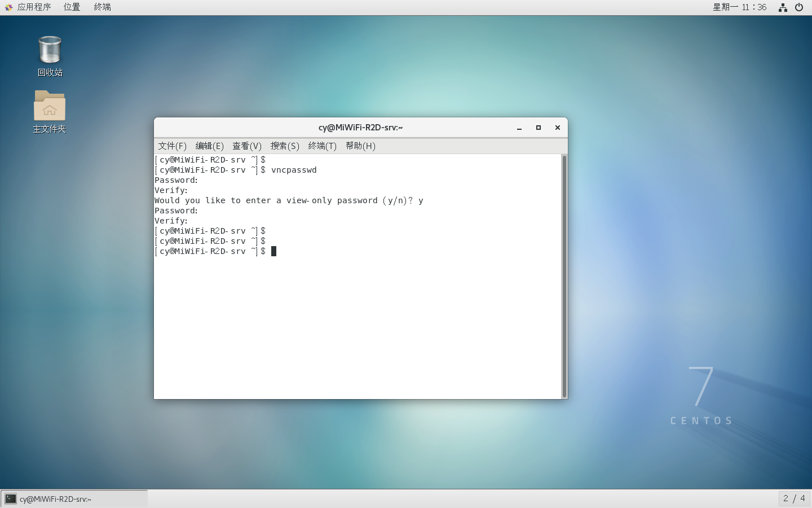Click the clock showing 星期一 11:36
Viewport: 812px width, 508px height.
(740, 7)
